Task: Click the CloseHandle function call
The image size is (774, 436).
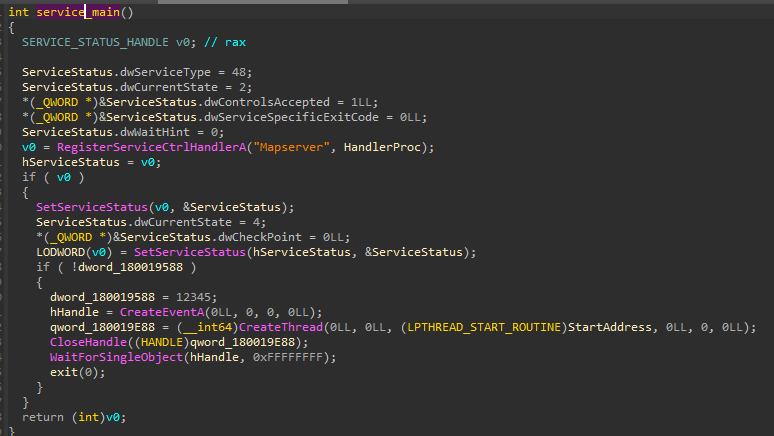Action: point(88,342)
